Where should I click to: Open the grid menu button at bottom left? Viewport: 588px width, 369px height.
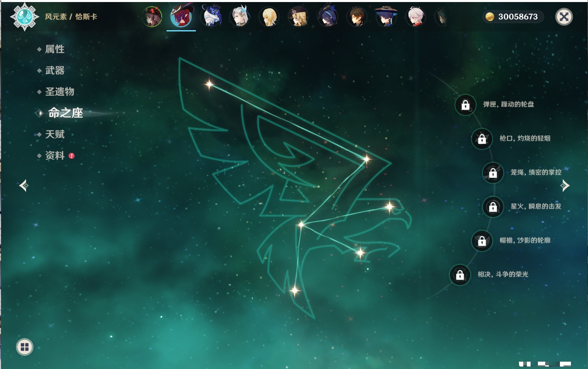point(24,347)
